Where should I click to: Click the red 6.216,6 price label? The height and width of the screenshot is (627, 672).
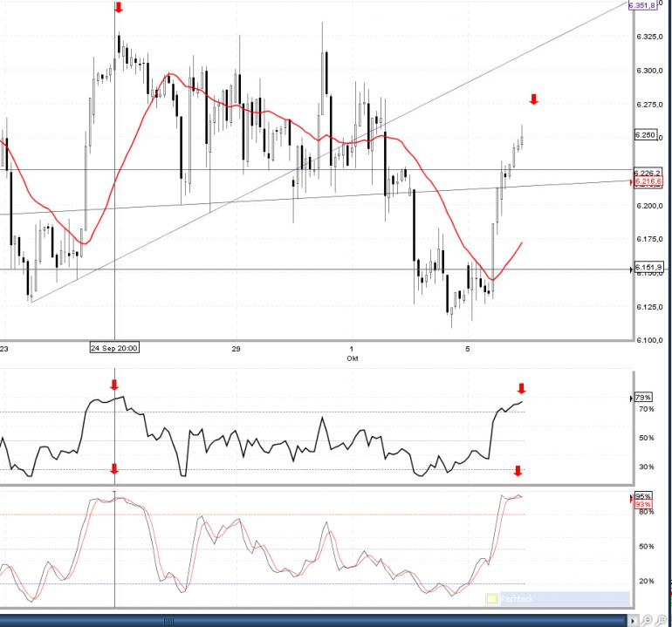coord(648,181)
